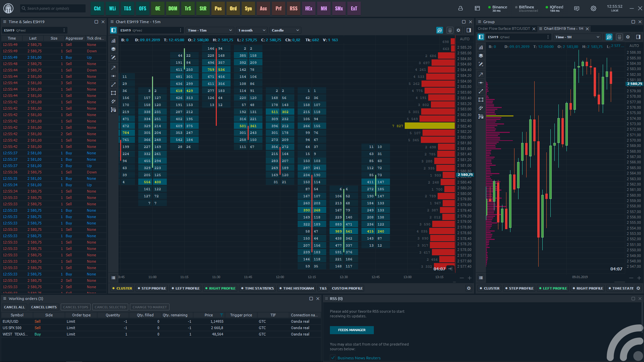Toggle AUTO scale on 15m chart
The width and height of the screenshot is (644, 362).
pos(464,39)
